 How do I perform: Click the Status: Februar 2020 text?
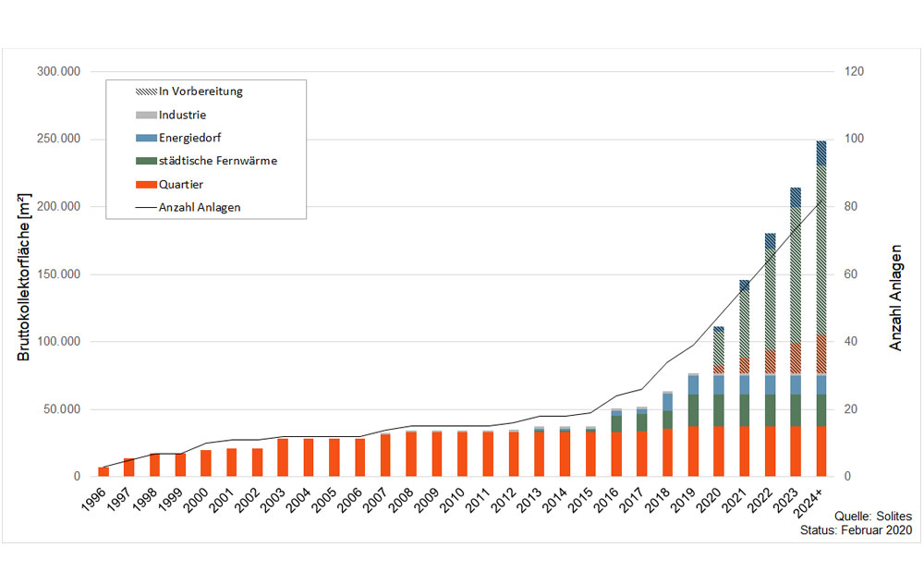pos(856,529)
